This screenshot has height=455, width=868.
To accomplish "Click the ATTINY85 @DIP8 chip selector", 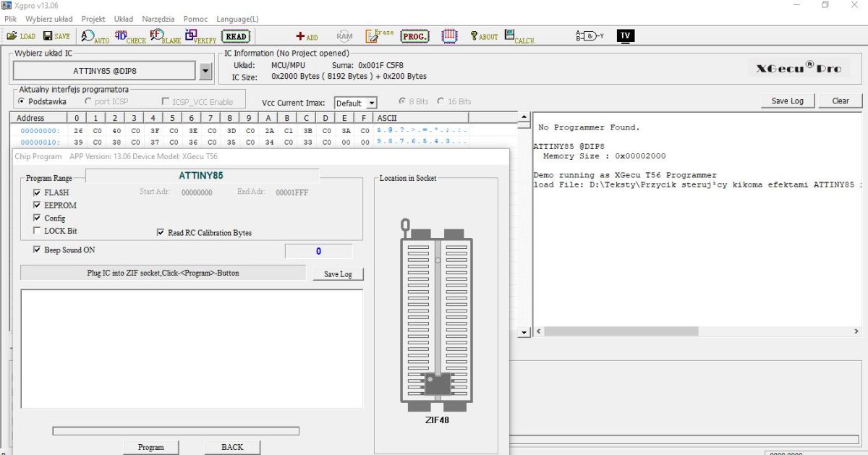I will point(105,71).
